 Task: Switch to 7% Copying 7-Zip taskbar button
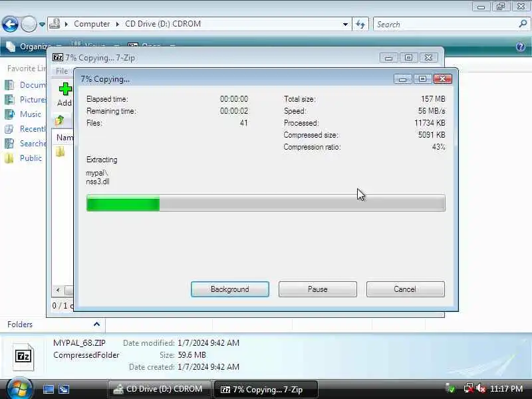[267, 389]
